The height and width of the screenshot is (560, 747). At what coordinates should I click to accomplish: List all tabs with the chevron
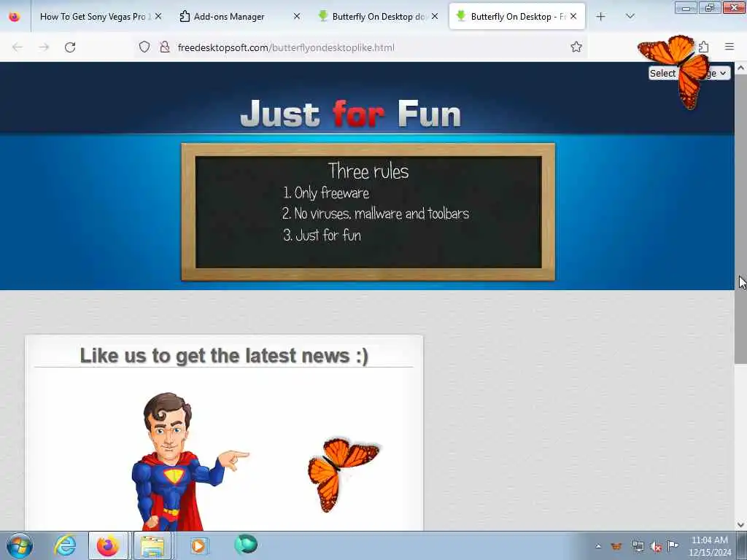coord(630,17)
